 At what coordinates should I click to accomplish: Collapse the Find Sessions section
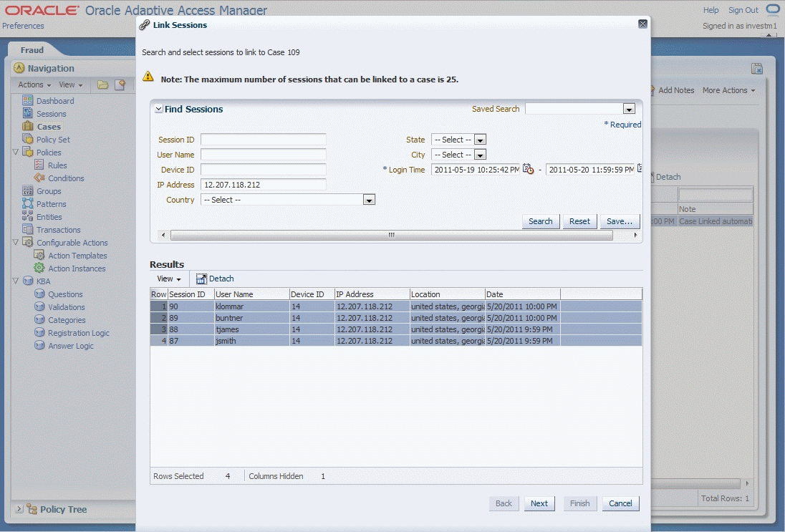159,109
